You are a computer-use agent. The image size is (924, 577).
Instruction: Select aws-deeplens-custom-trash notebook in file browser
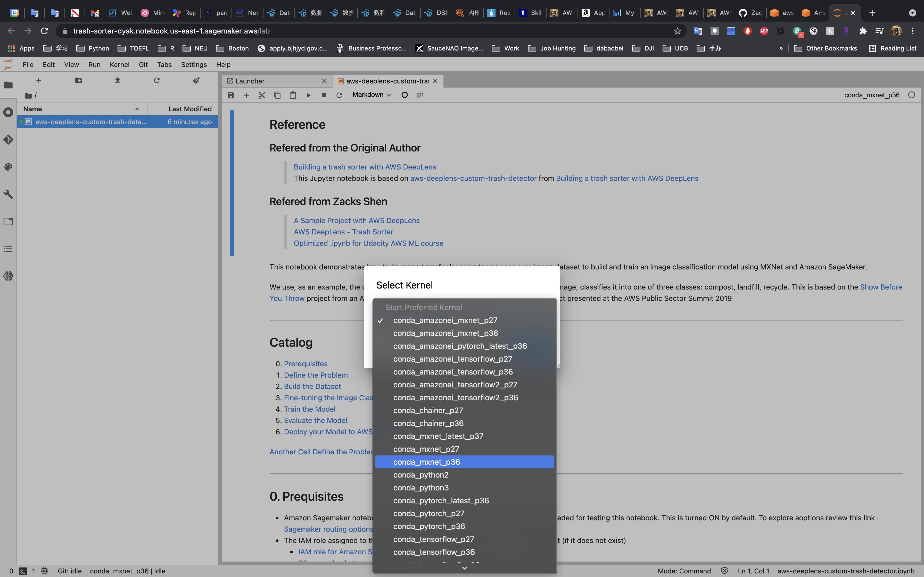click(91, 122)
